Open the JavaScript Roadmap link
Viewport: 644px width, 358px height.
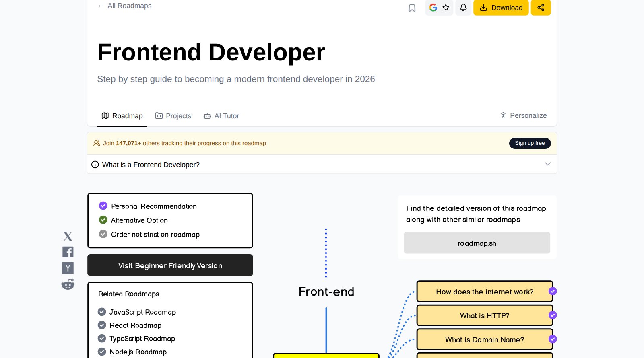pyautogui.click(x=137, y=312)
